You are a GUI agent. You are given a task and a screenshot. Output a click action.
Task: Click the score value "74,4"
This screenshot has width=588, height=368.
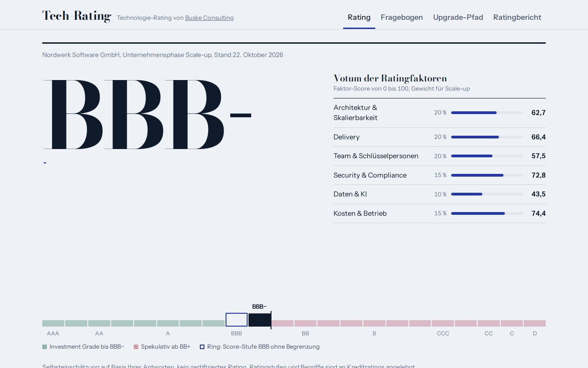538,213
